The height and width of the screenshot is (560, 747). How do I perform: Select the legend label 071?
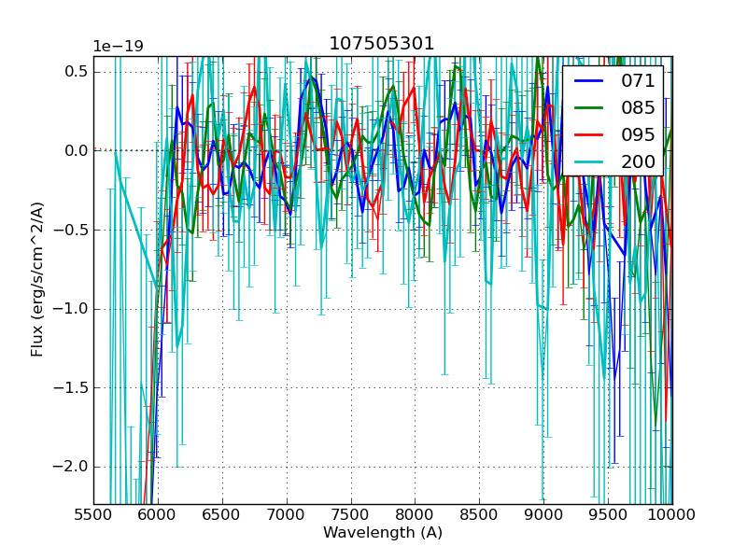pyautogui.click(x=639, y=81)
